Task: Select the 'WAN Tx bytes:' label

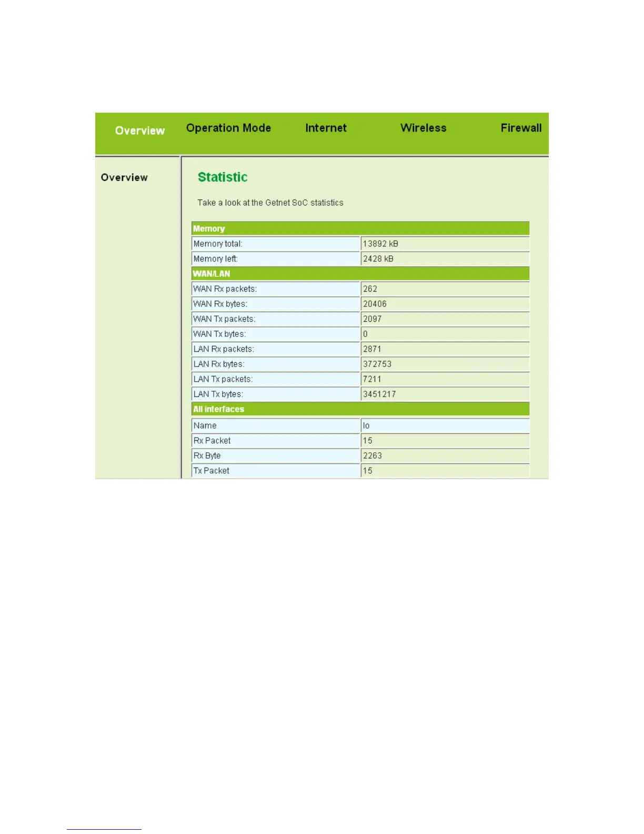Action: [x=219, y=334]
